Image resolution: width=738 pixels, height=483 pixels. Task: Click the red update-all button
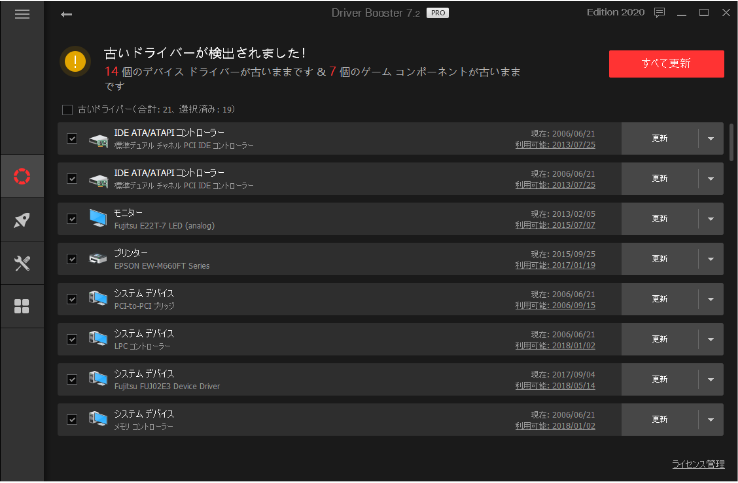tap(666, 64)
